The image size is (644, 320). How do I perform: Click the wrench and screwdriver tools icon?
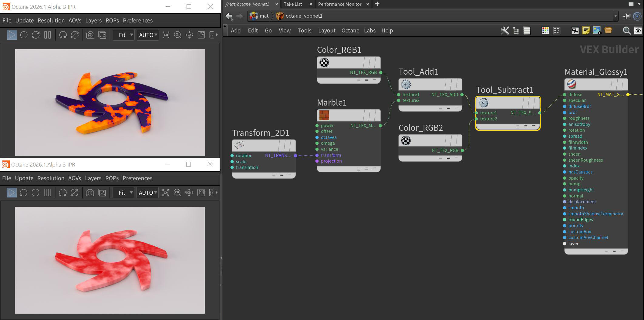click(x=505, y=31)
